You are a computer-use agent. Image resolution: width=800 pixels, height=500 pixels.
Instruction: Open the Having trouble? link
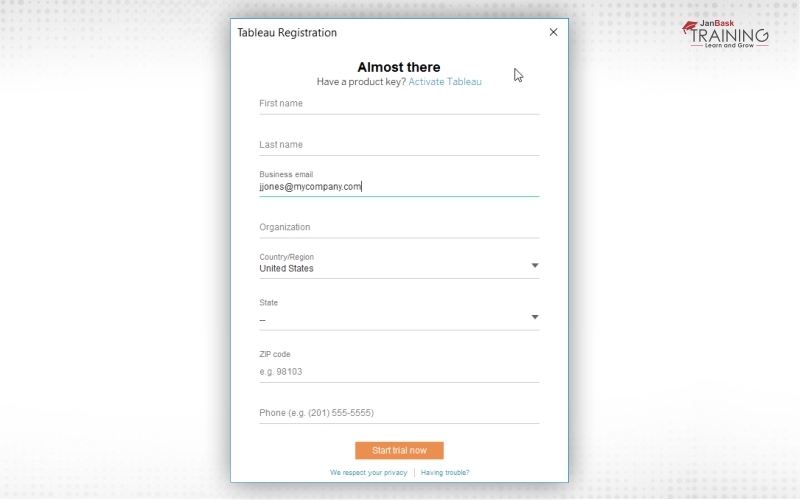(x=445, y=472)
